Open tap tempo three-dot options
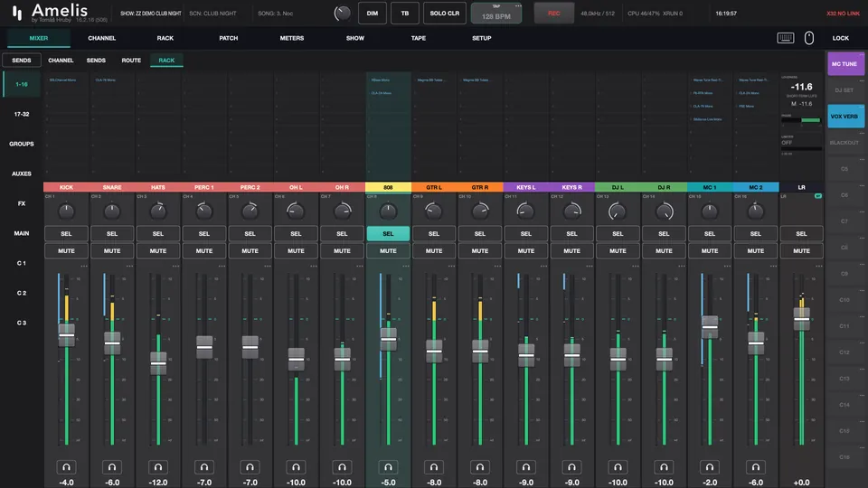 pos(518,6)
